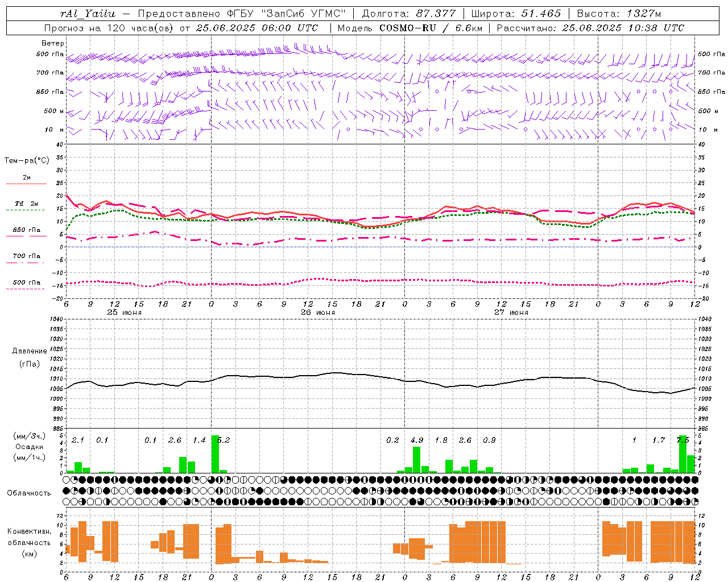The image size is (728, 582).
Task: Click the precipitation value 0.2
Action: point(392,440)
